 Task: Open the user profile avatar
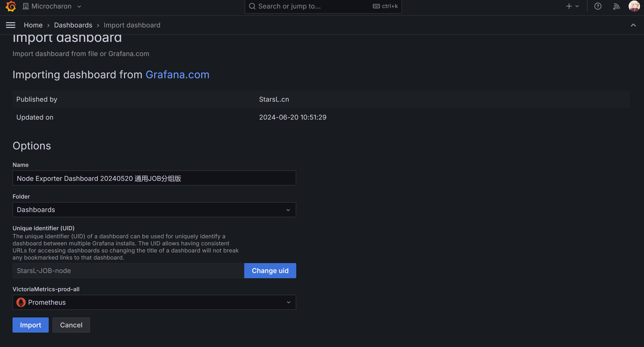[634, 6]
